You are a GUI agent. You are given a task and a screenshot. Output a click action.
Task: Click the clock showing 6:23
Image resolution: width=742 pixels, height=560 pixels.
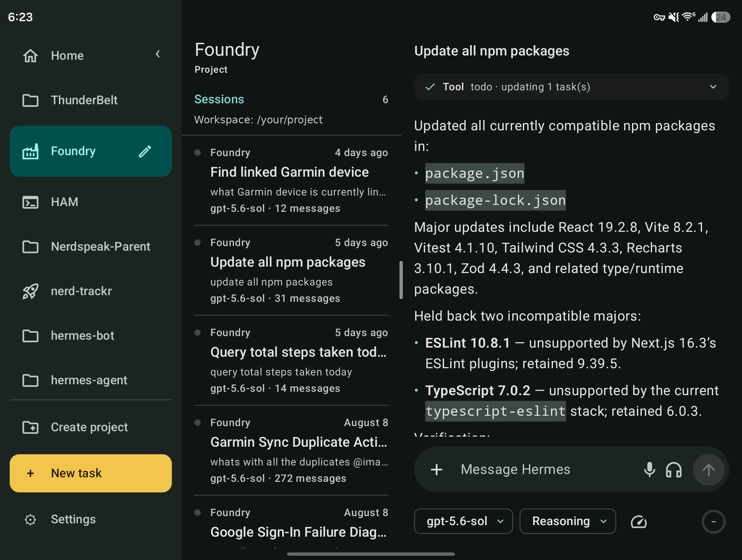21,17
